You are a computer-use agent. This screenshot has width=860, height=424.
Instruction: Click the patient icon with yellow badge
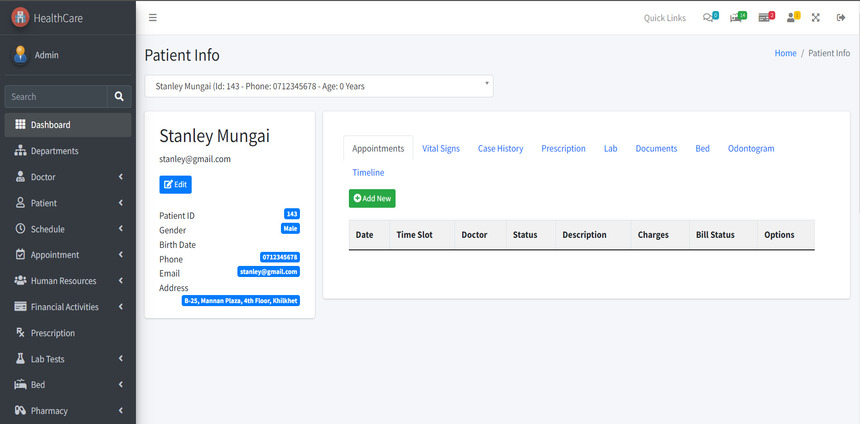(793, 17)
